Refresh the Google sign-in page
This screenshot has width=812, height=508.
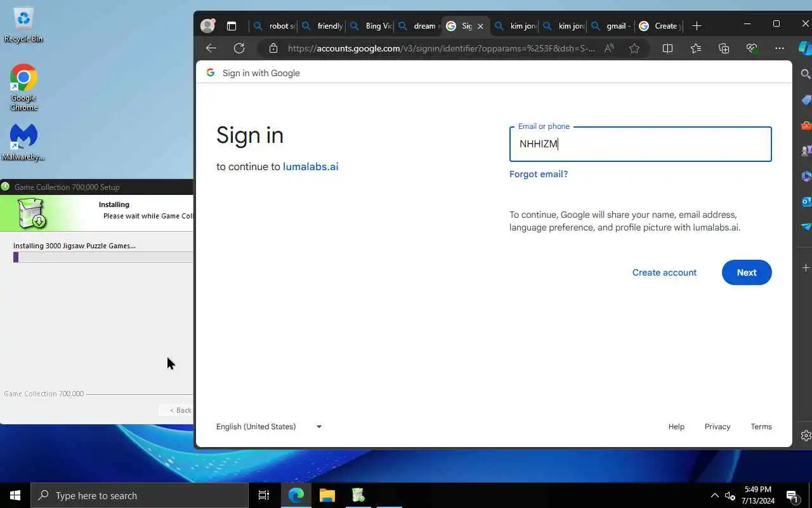click(239, 48)
